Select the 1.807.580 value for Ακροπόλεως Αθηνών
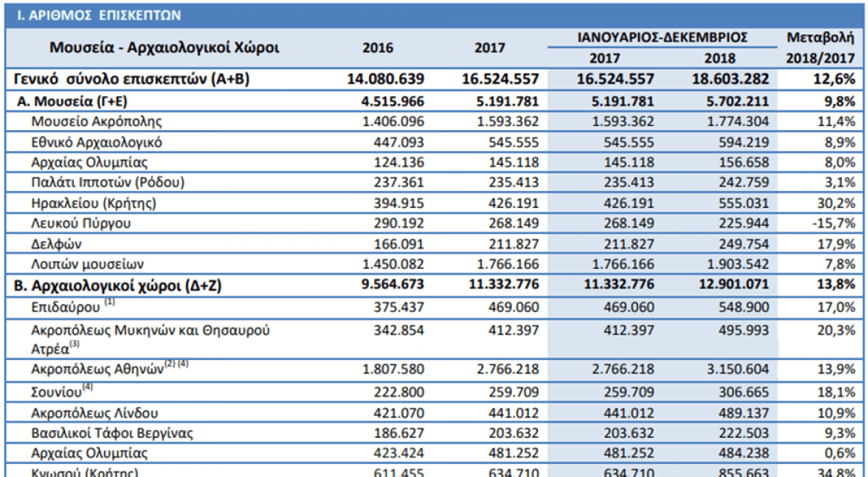Image resolution: width=868 pixels, height=477 pixels. [x=393, y=369]
